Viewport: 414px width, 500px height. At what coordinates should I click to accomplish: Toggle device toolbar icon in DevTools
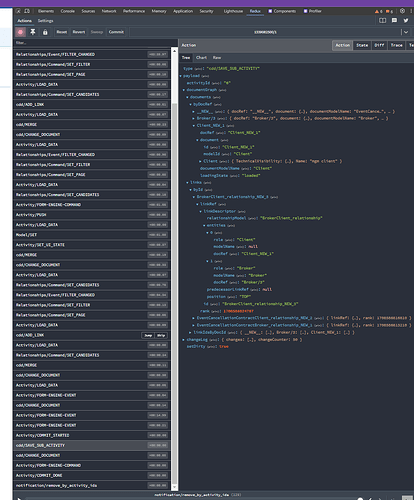coord(27,11)
